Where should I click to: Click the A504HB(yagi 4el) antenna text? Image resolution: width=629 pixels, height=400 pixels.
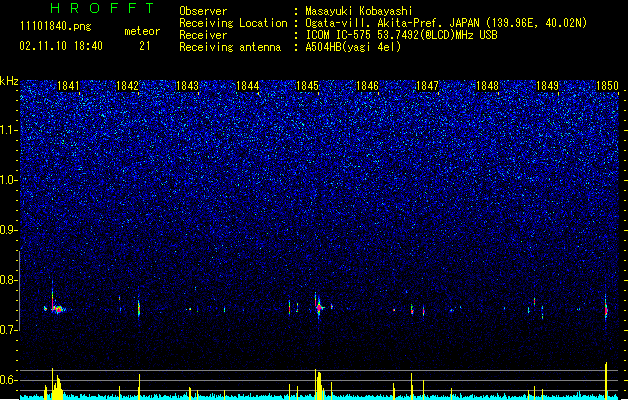353,47
